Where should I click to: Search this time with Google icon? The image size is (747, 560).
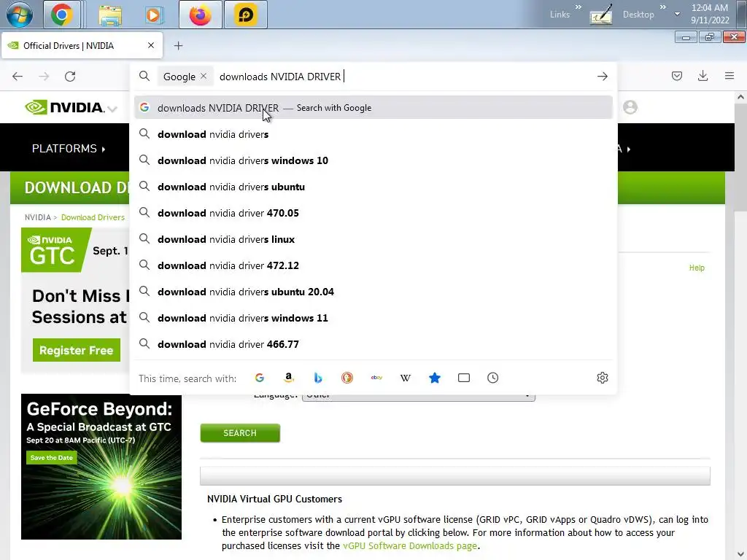[260, 378]
